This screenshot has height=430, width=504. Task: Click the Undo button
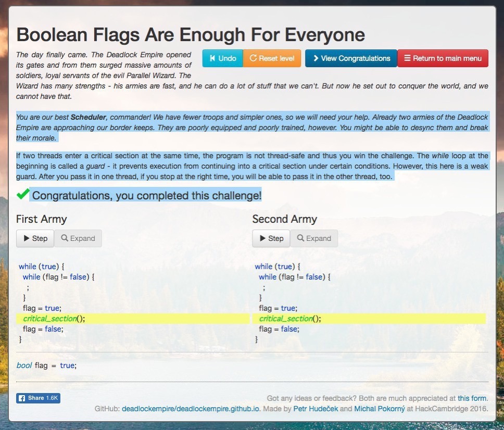[x=223, y=58]
